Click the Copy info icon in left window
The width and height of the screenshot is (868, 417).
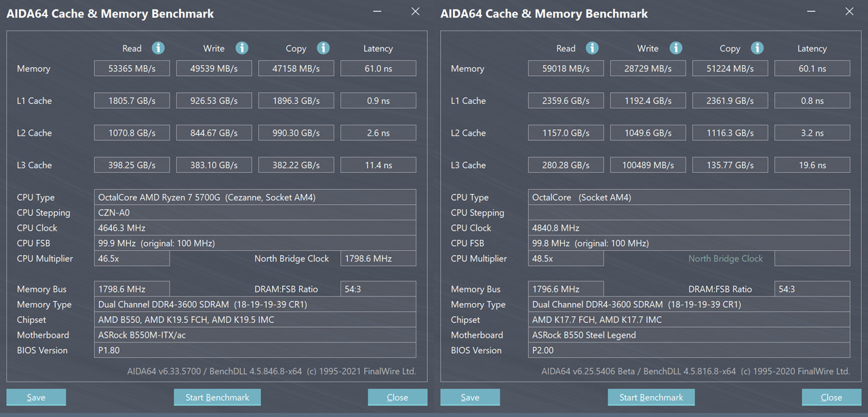click(x=323, y=48)
